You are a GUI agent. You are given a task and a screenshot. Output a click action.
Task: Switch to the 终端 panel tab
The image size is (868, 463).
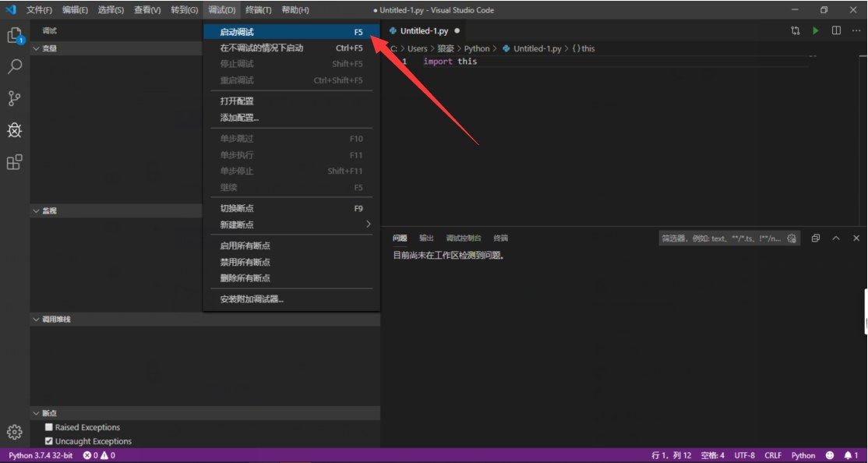[501, 239]
